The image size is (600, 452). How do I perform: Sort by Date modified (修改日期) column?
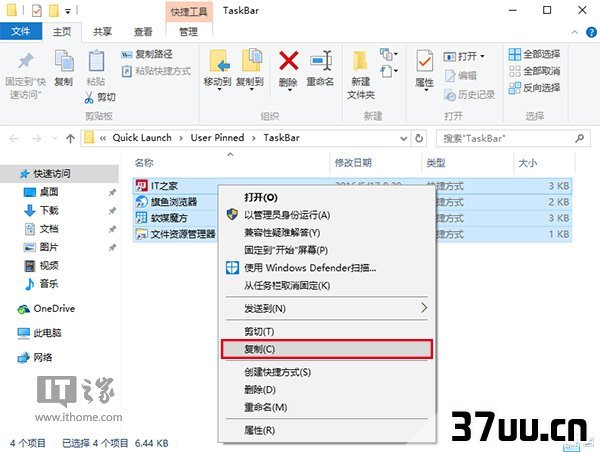coord(353,163)
